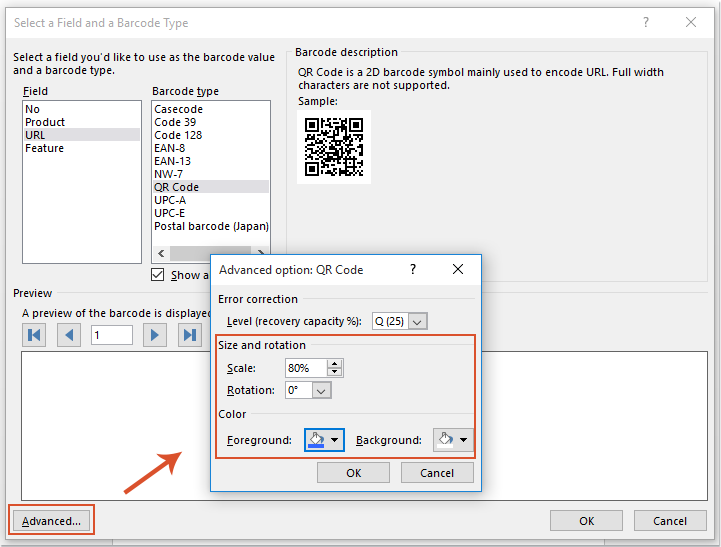This screenshot has height=547, width=721.
Task: Go to first record in preview
Action: 35,335
